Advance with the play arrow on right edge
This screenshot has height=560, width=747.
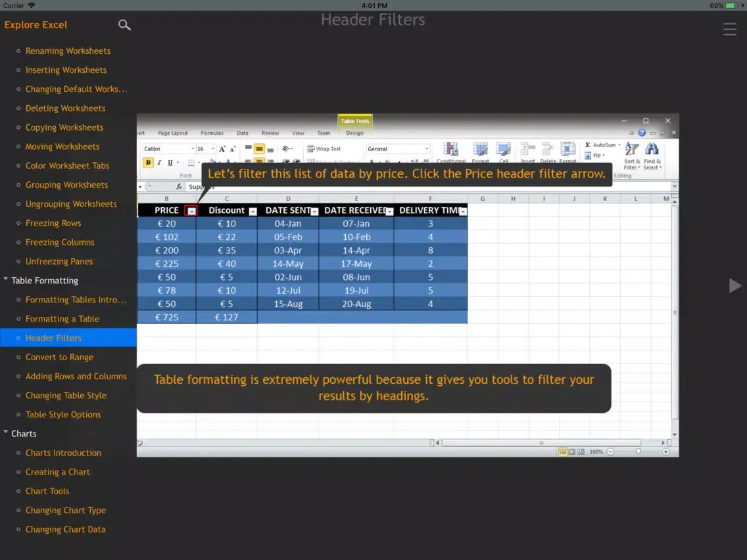click(x=735, y=285)
